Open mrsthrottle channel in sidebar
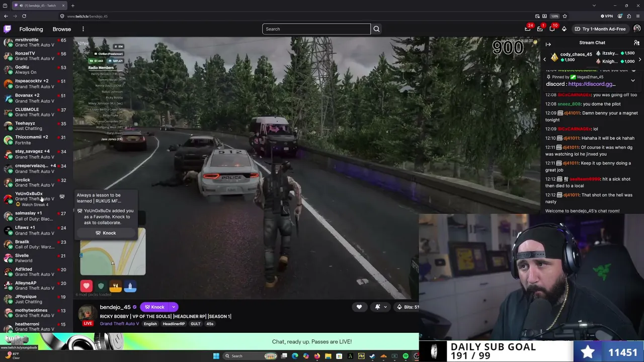This screenshot has width=644, height=362. [x=35, y=42]
